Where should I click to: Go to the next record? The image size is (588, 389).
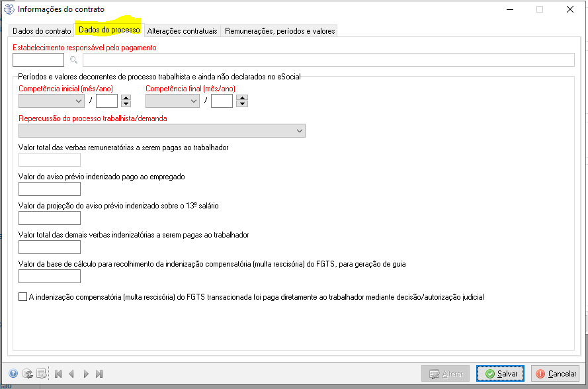point(85,374)
